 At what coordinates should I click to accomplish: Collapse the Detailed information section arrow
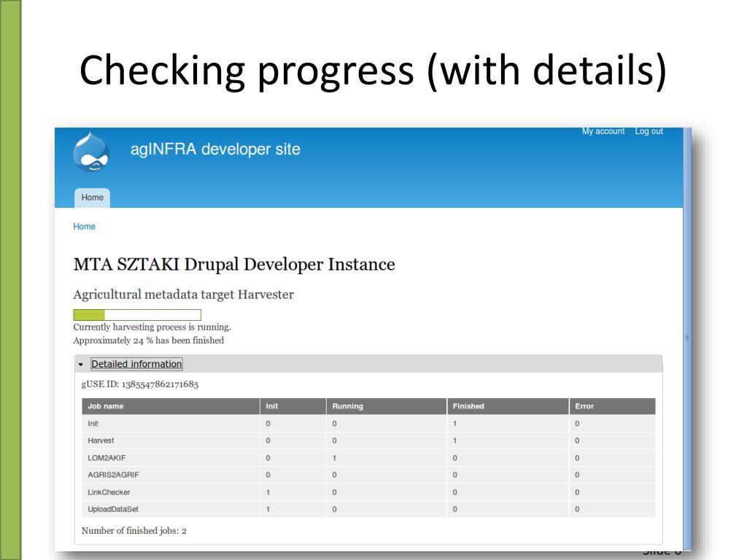pos(80,365)
